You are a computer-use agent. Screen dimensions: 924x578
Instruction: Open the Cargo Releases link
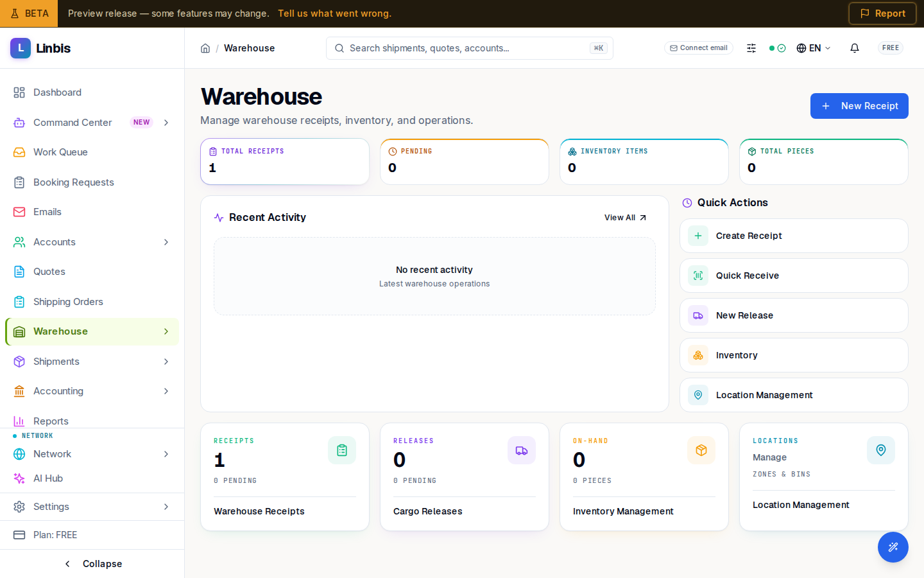click(428, 511)
